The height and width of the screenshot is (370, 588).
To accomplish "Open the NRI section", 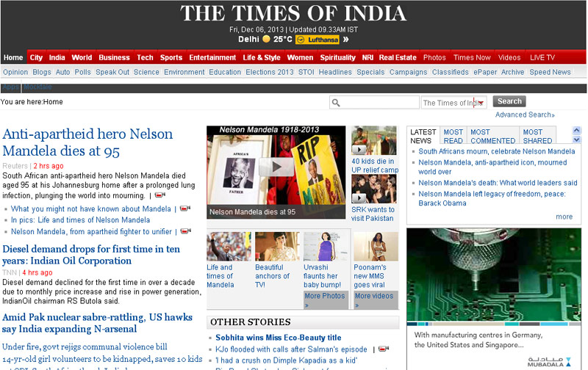I will click(368, 57).
